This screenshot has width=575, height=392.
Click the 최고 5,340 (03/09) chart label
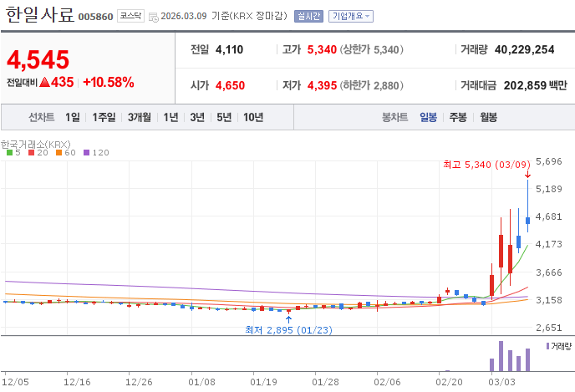pyautogui.click(x=486, y=165)
